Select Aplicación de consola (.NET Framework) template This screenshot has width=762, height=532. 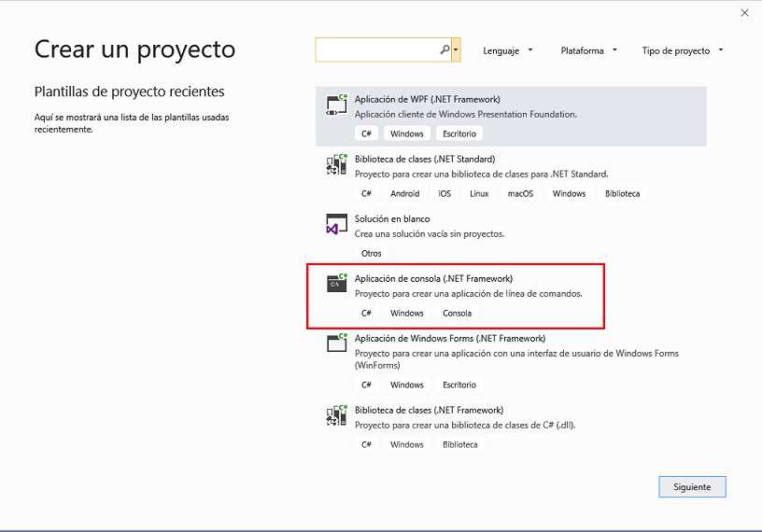[511, 296]
